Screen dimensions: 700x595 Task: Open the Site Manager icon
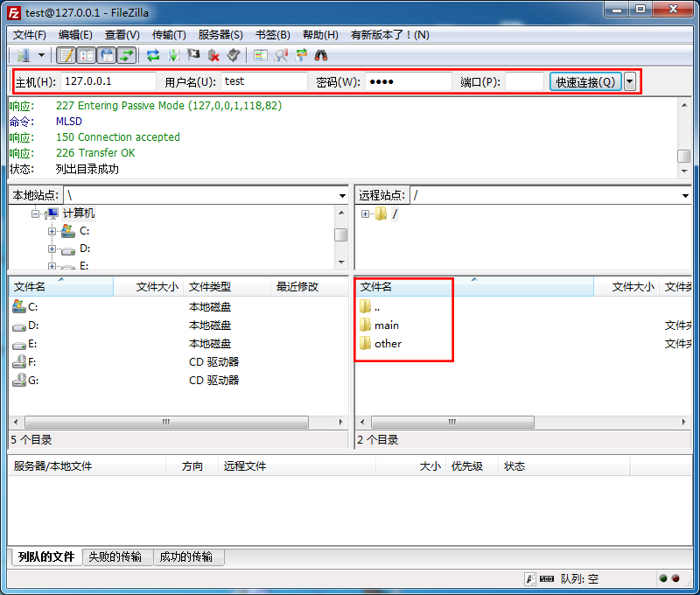coord(23,55)
